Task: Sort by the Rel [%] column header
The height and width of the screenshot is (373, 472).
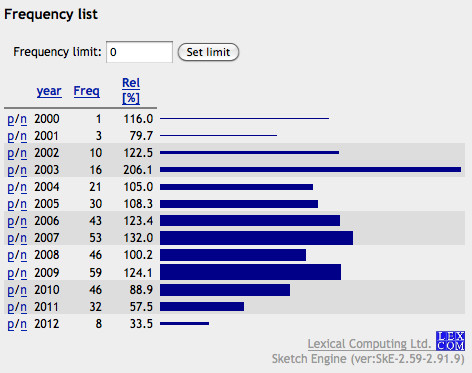Action: pyautogui.click(x=131, y=91)
